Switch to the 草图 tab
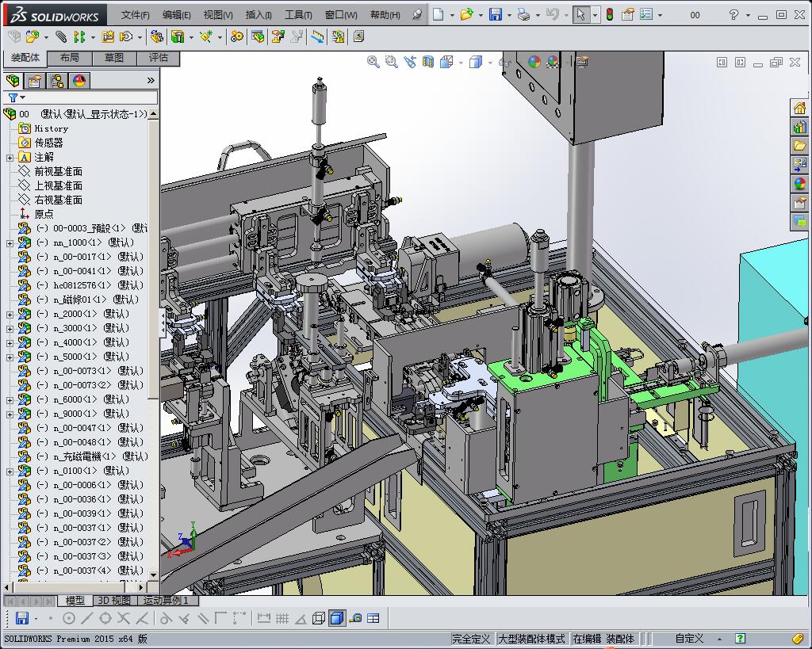Viewport: 812px width, 649px height. (114, 57)
